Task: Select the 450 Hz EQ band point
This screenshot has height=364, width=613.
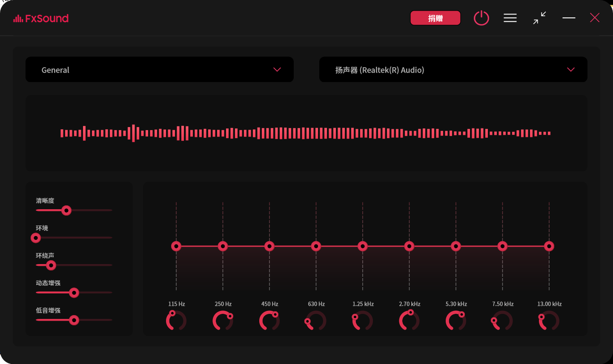Action: point(269,246)
